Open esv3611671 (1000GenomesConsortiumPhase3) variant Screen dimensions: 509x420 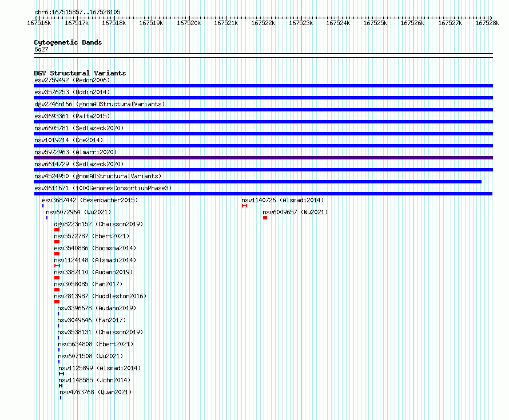pos(103,188)
